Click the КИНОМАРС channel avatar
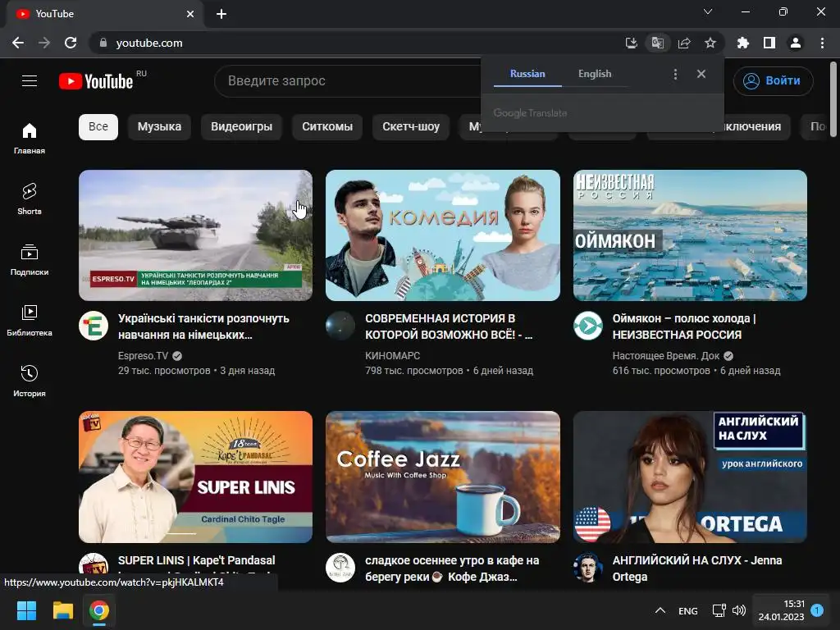The width and height of the screenshot is (840, 630). (340, 326)
